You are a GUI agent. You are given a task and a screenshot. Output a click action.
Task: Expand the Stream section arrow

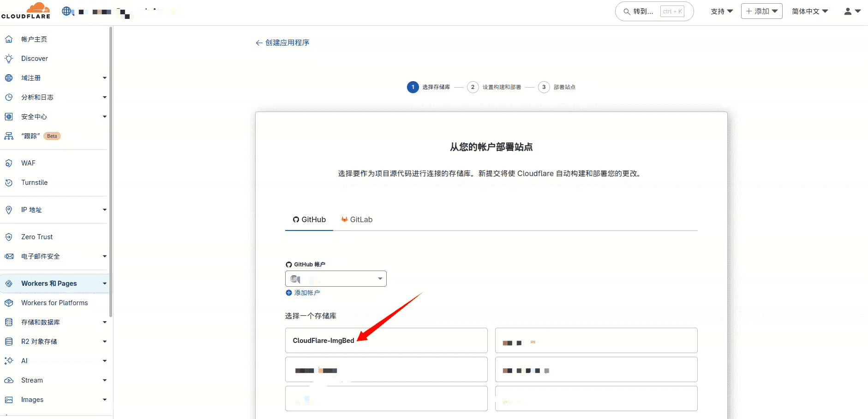click(105, 380)
